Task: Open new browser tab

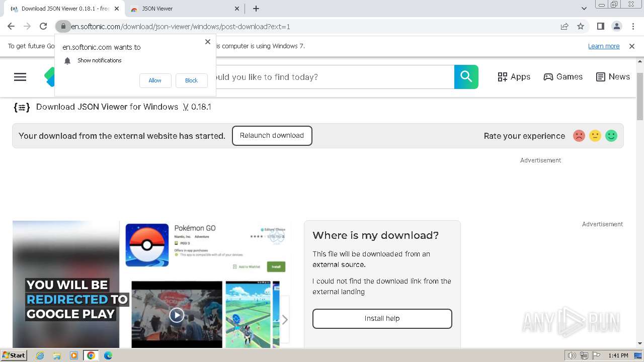Action: 256,9
